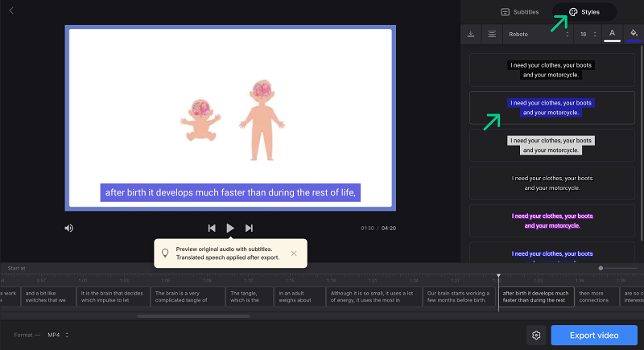Play the video preview
Screen dimensions: 644x350
coord(230,229)
